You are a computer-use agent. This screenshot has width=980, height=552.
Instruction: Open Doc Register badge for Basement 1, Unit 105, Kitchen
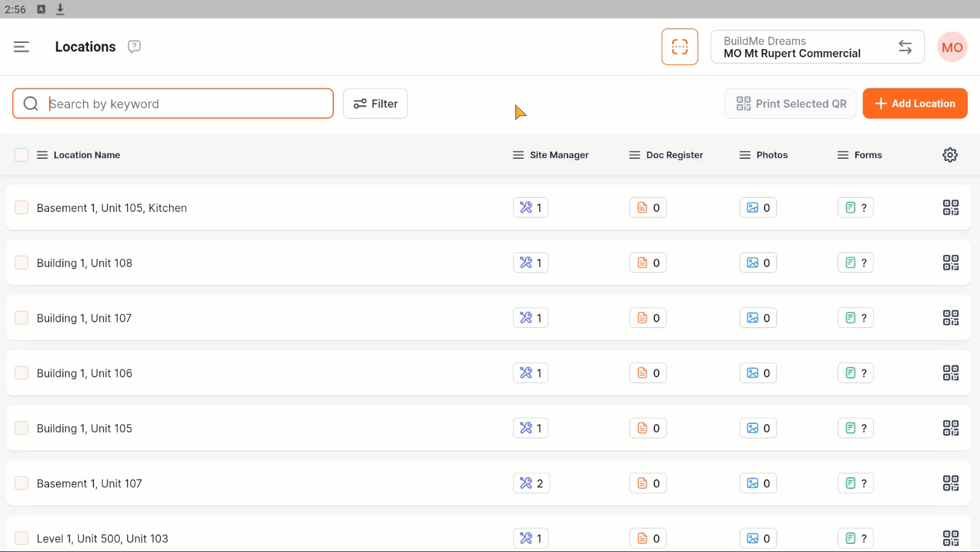click(647, 208)
